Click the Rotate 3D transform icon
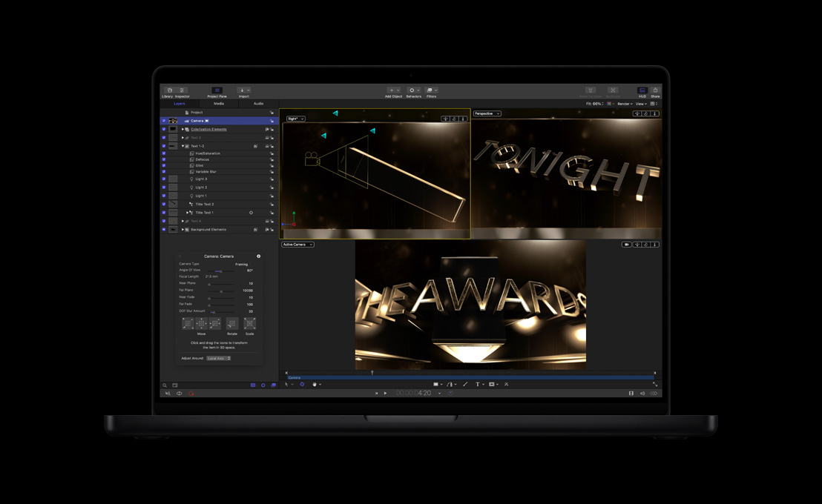Image resolution: width=822 pixels, height=504 pixels. point(232,323)
